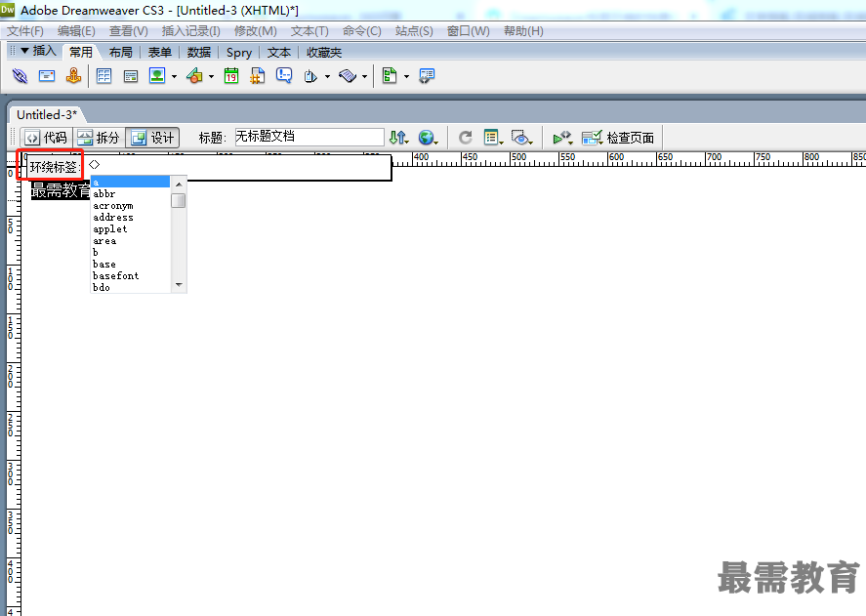Click the Hyperlink insert icon
The width and height of the screenshot is (866, 616).
coord(20,76)
